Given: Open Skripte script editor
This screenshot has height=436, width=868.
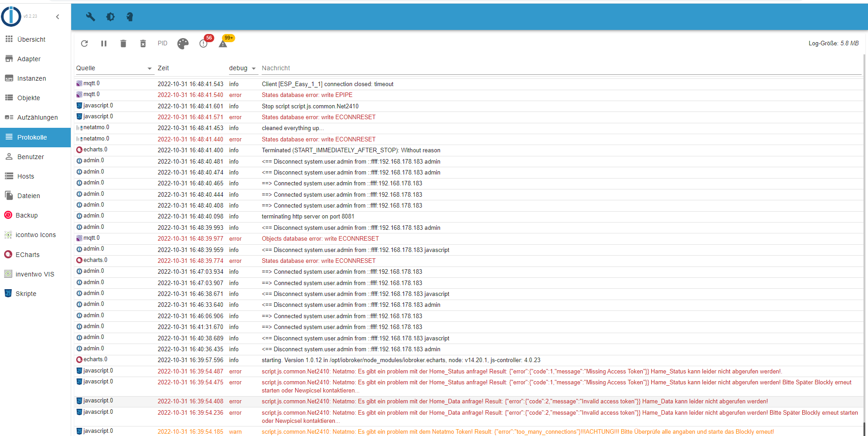Looking at the screenshot, I should tap(35, 294).
